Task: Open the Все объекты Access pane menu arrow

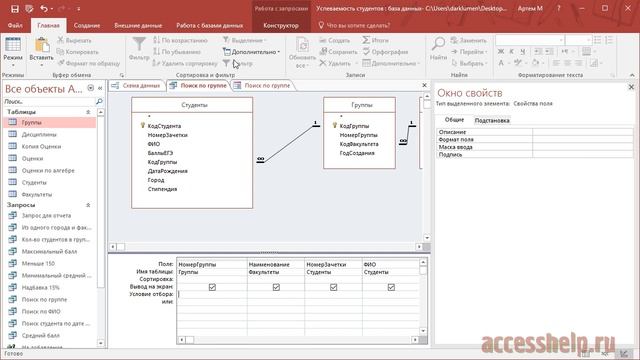Action: tap(91, 88)
